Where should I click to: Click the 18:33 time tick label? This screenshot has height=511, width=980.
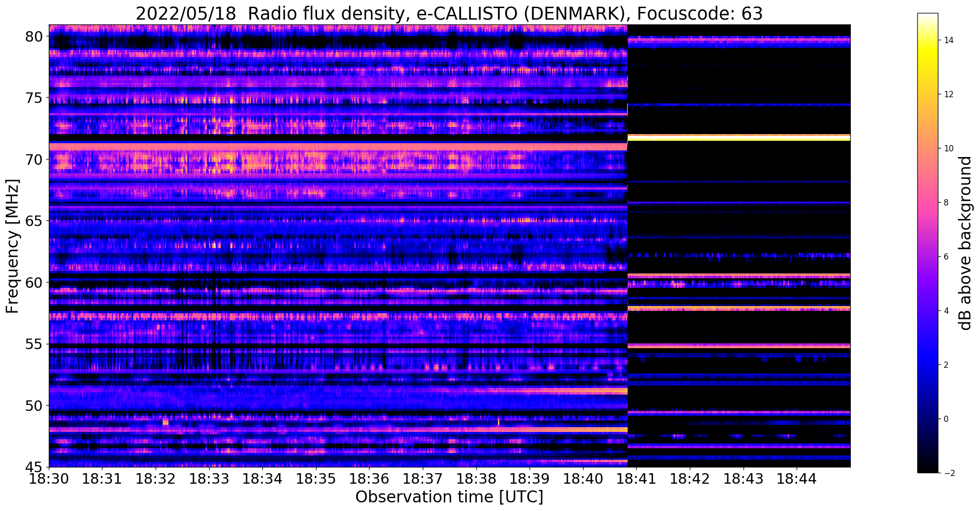209,478
